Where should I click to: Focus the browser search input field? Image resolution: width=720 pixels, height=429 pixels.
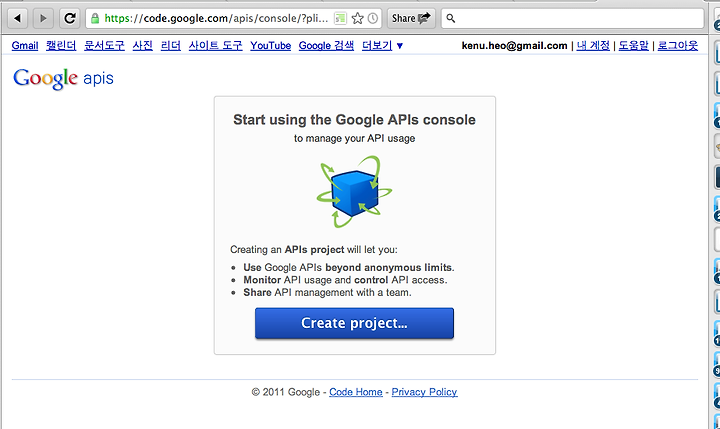(x=573, y=18)
